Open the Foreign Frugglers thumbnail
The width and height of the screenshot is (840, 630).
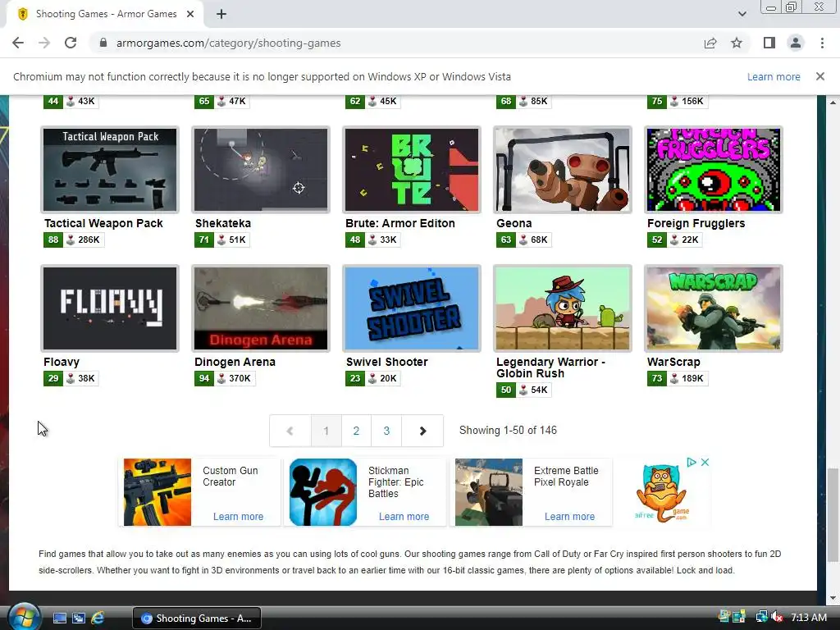pos(714,170)
